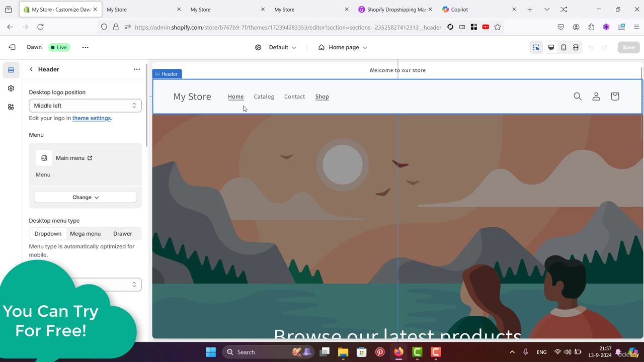Screen dimensions: 644x362
Task: Click the search icon in store header
Action: pos(578,97)
